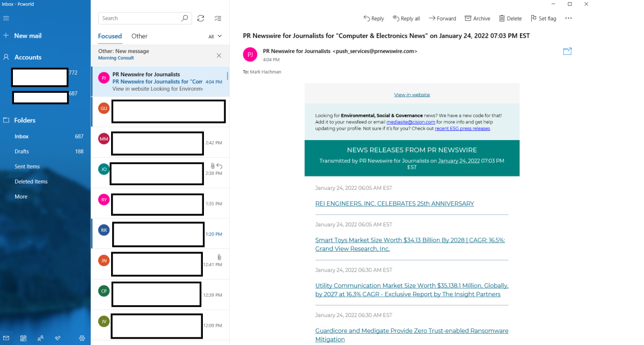
Task: Delete the open message
Action: pos(510,18)
